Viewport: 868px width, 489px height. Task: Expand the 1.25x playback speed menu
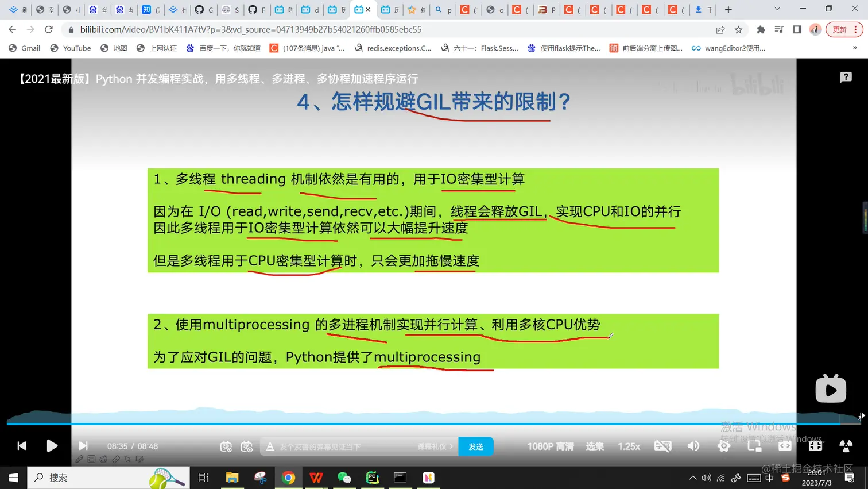click(629, 446)
